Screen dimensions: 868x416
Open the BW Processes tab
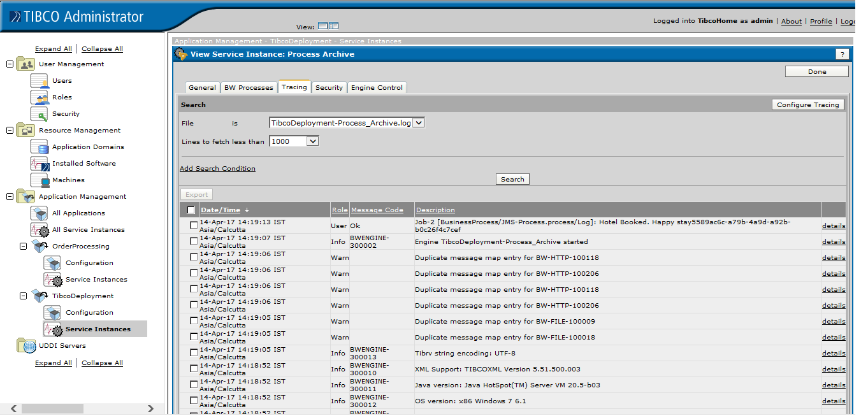pos(249,87)
